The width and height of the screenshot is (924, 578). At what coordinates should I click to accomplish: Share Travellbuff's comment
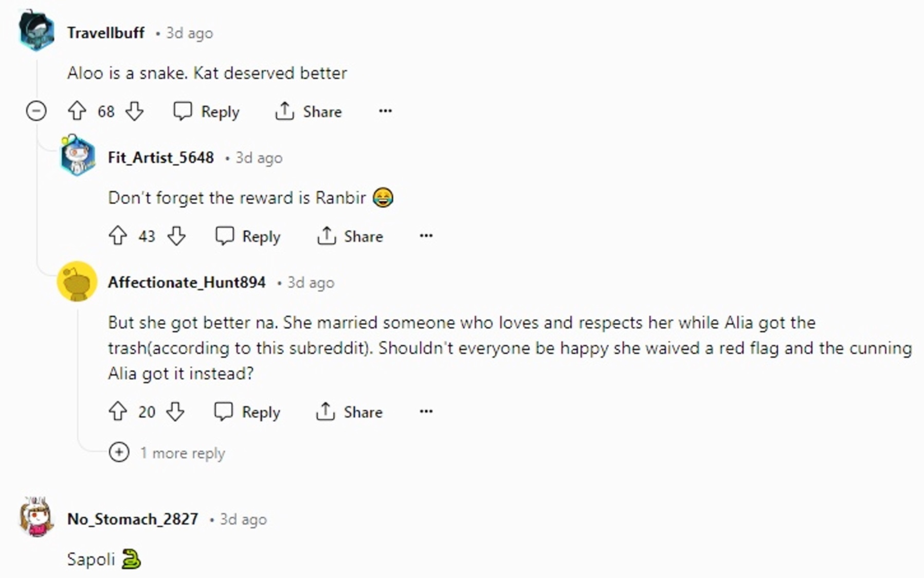point(309,111)
